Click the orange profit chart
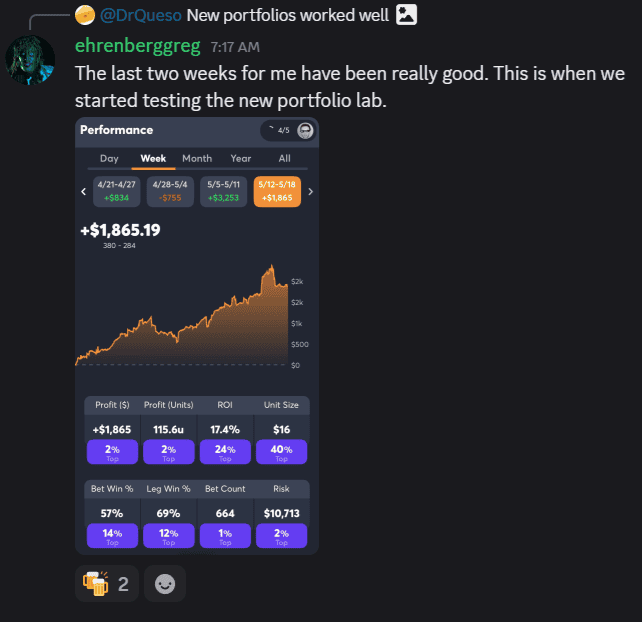Image resolution: width=642 pixels, height=622 pixels. pos(182,315)
